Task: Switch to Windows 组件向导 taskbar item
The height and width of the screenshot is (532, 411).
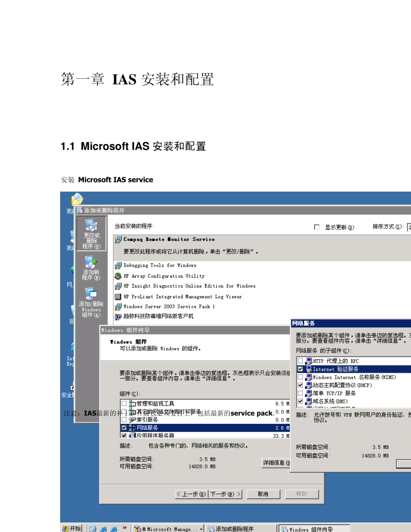Action: tap(314, 529)
